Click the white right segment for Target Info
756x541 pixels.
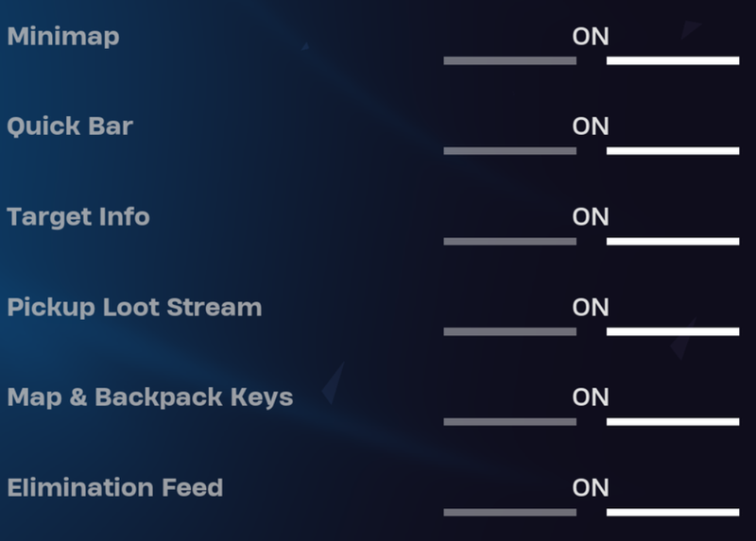tap(672, 242)
